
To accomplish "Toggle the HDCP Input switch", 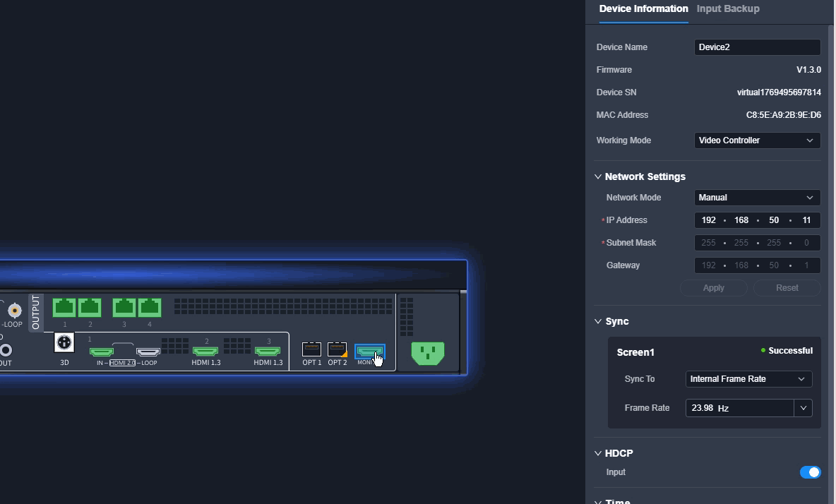I will (810, 472).
